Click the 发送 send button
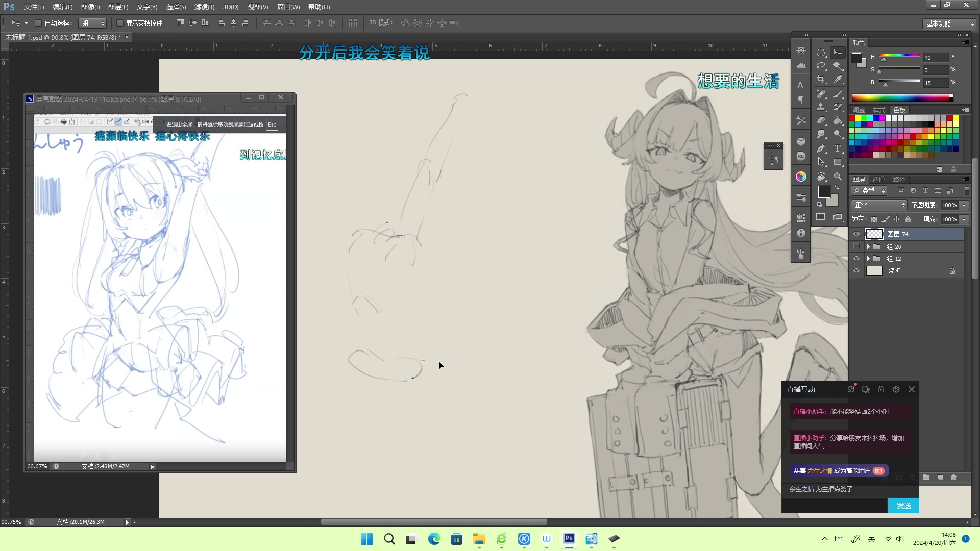The width and height of the screenshot is (980, 551). pos(903,506)
